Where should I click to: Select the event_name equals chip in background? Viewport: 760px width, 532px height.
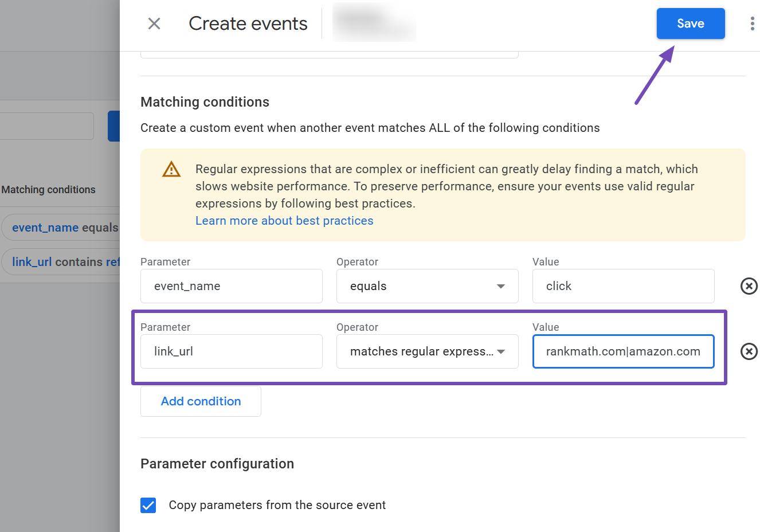[x=63, y=228]
